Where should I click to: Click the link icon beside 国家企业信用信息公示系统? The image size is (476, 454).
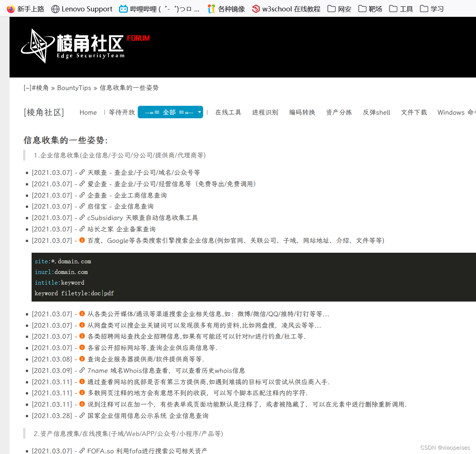[x=82, y=415]
